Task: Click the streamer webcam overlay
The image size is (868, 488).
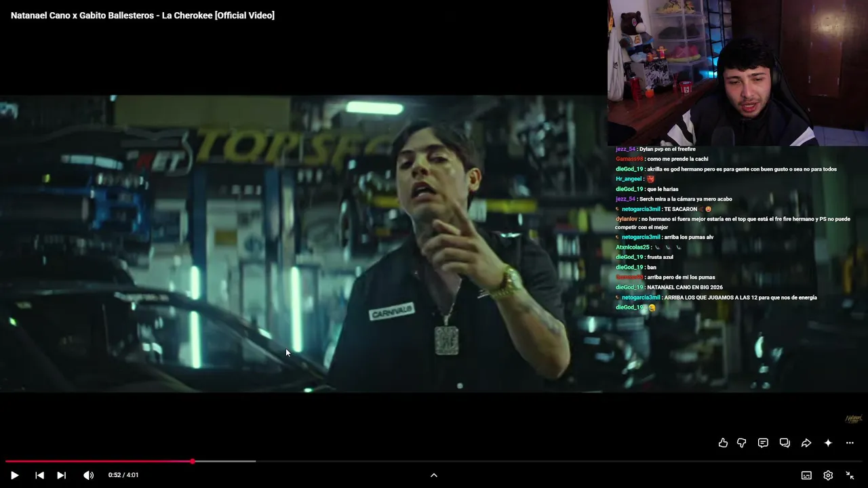Action: (738, 73)
